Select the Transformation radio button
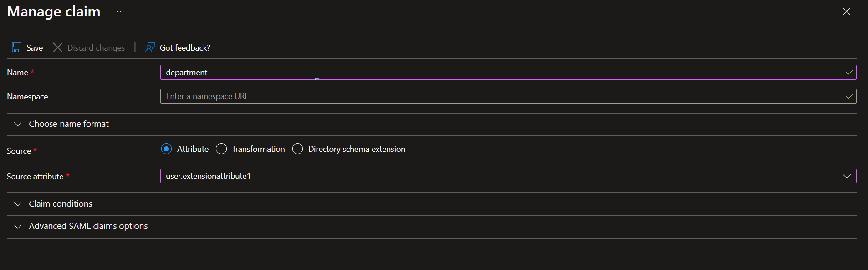The width and height of the screenshot is (868, 270). [221, 149]
